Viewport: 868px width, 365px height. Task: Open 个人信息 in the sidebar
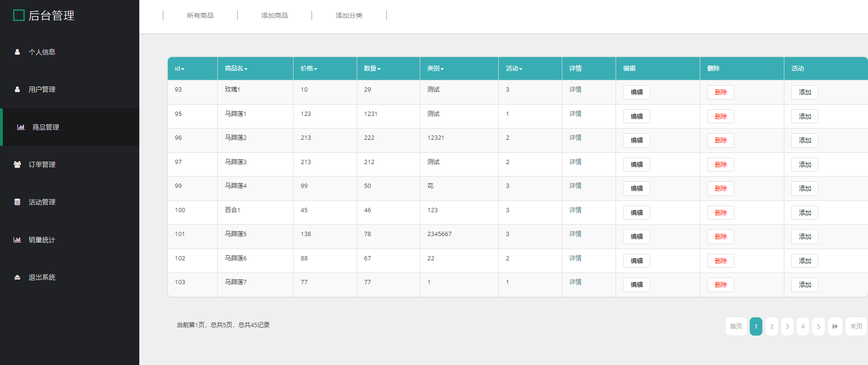coord(42,52)
